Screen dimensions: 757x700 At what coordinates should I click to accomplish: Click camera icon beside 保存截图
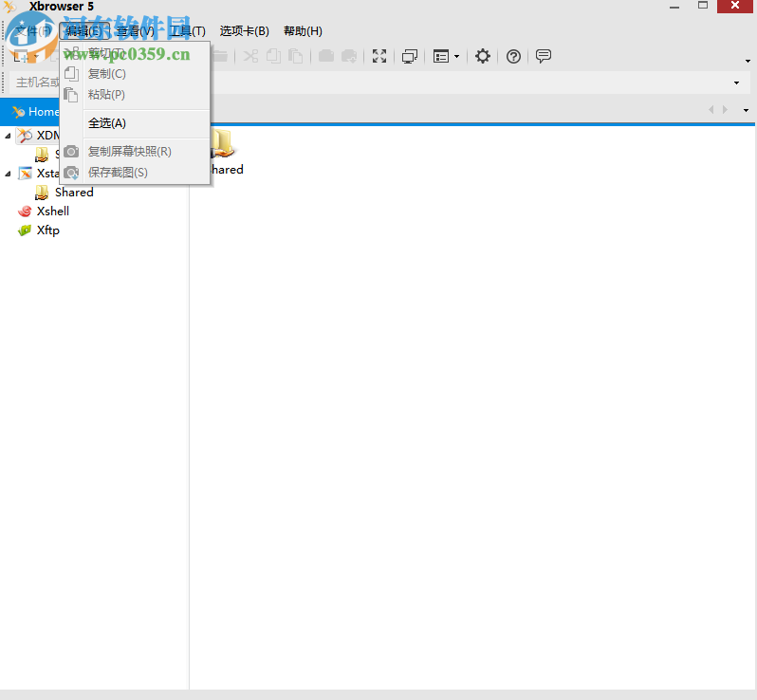[71, 173]
